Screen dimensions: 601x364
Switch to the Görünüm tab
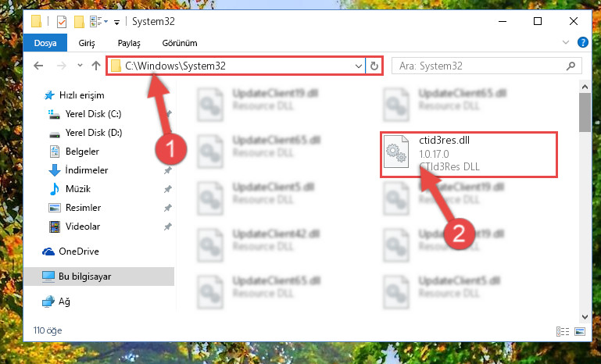[180, 43]
